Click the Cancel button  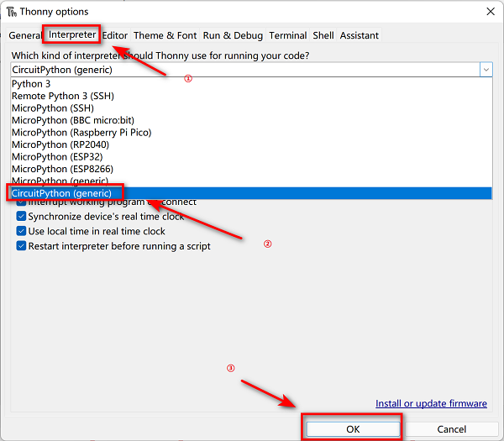(451, 429)
